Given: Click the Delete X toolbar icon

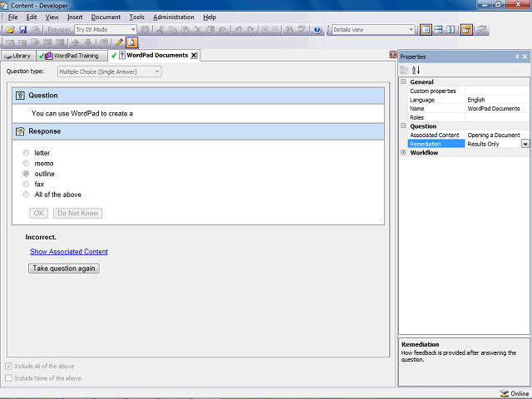Looking at the screenshot, I should click(x=198, y=30).
